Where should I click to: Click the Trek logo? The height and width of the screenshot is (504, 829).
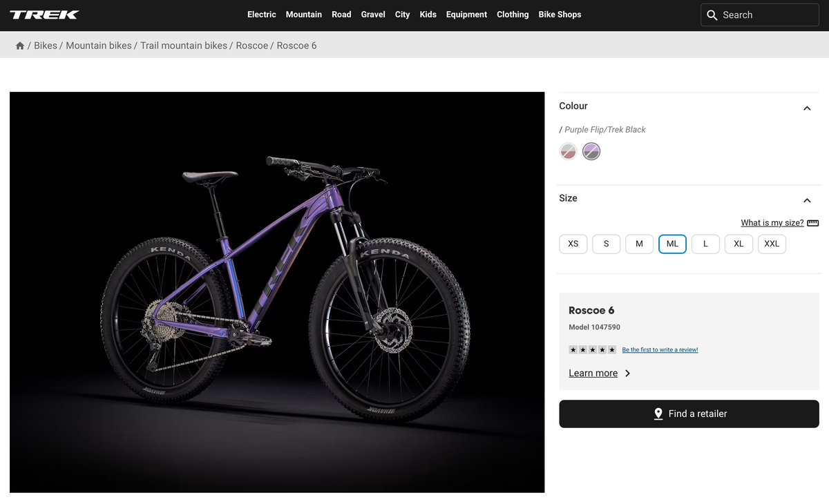click(x=44, y=14)
